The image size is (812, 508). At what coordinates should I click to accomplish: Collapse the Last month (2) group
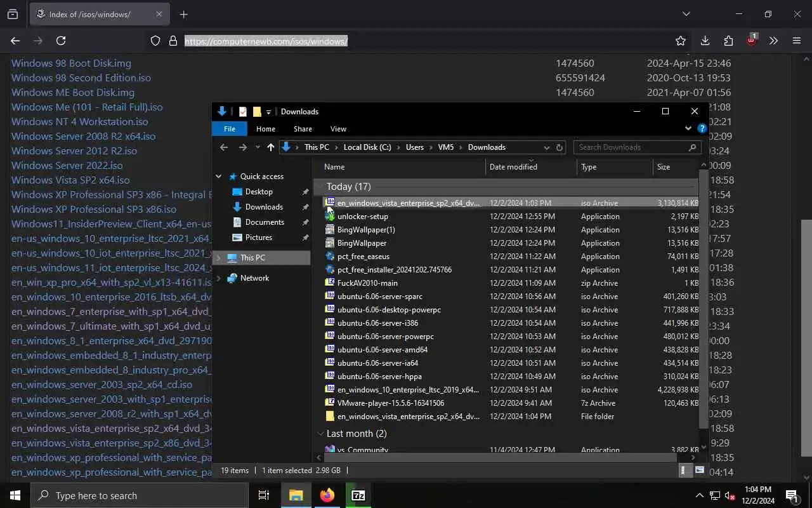tap(320, 434)
